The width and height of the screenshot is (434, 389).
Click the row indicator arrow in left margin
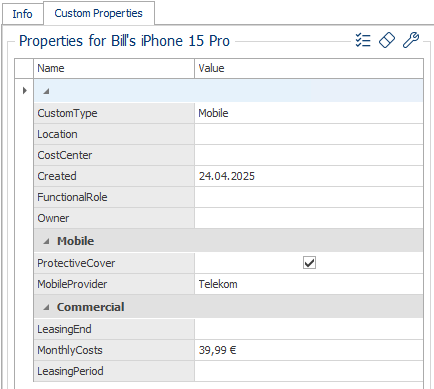(x=24, y=90)
